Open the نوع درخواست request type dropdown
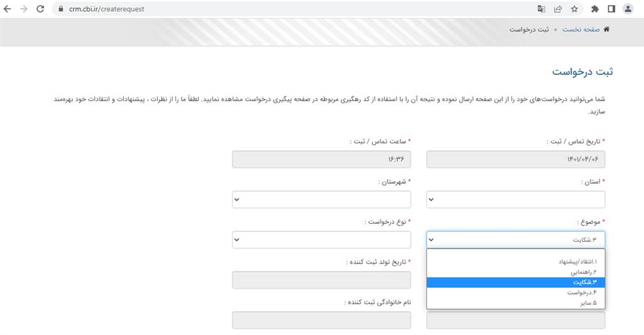This screenshot has height=335, width=644. [x=321, y=239]
